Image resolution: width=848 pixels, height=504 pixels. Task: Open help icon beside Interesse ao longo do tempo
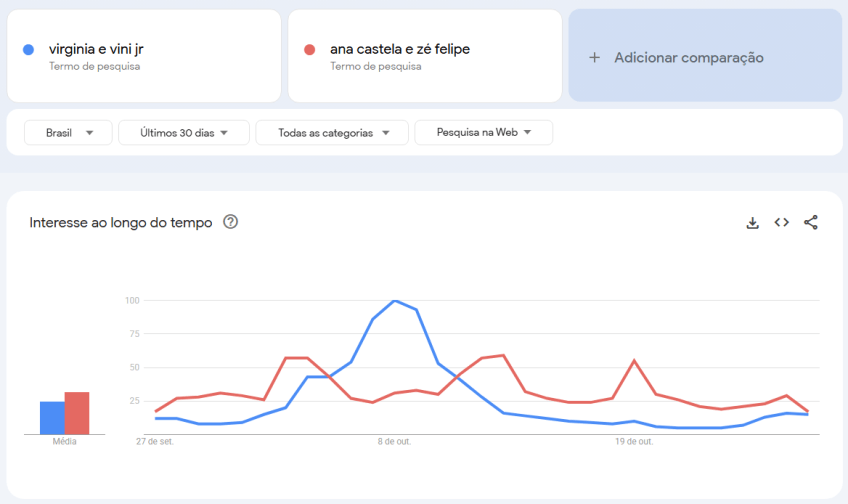point(231,222)
